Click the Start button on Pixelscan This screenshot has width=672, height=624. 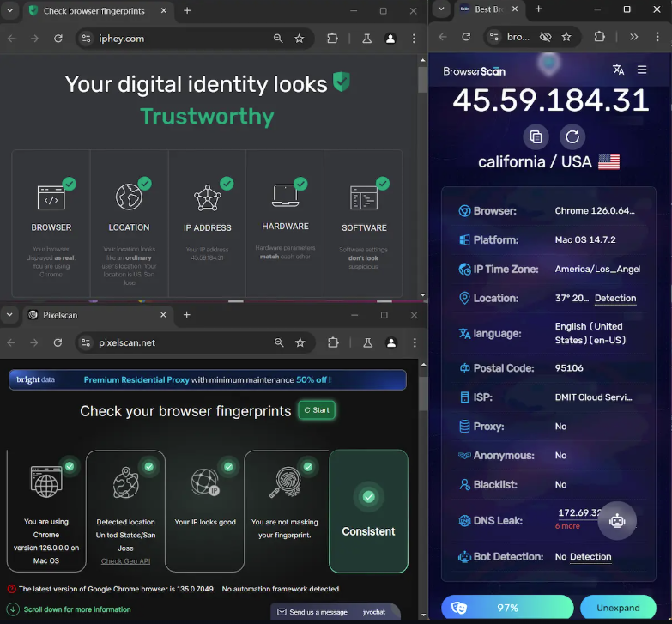click(317, 410)
